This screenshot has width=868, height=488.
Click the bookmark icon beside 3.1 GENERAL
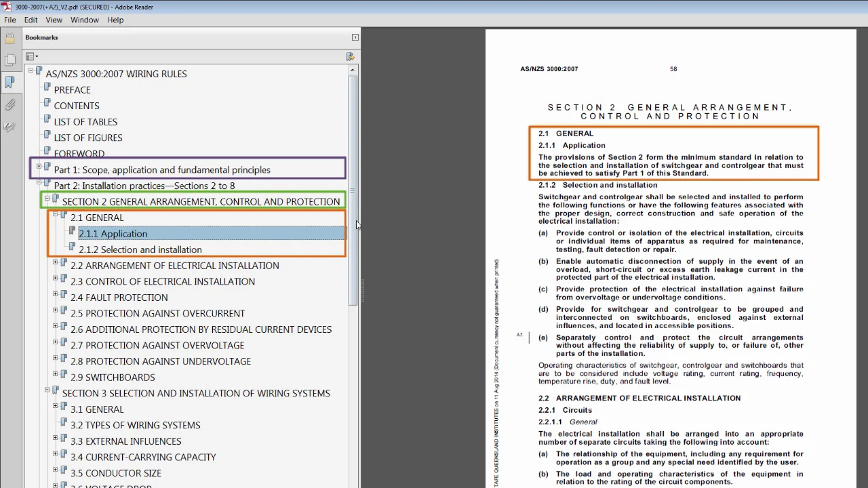pyautogui.click(x=64, y=407)
